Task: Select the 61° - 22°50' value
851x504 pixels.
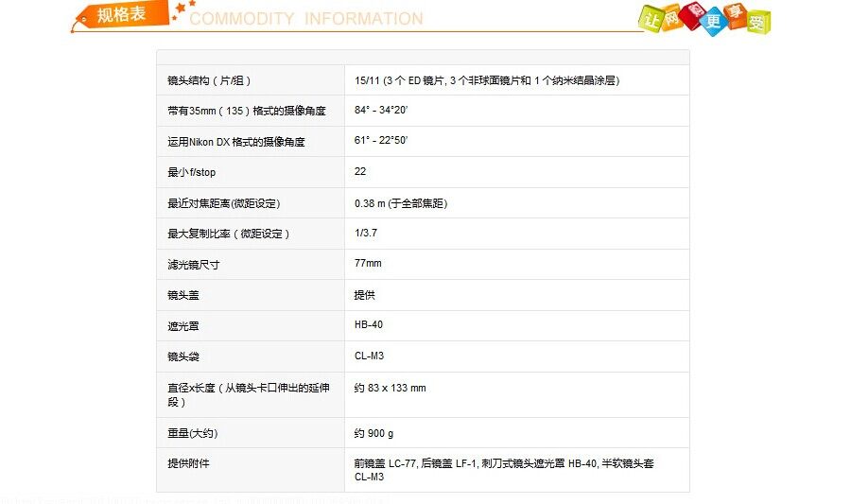Action: tap(381, 141)
